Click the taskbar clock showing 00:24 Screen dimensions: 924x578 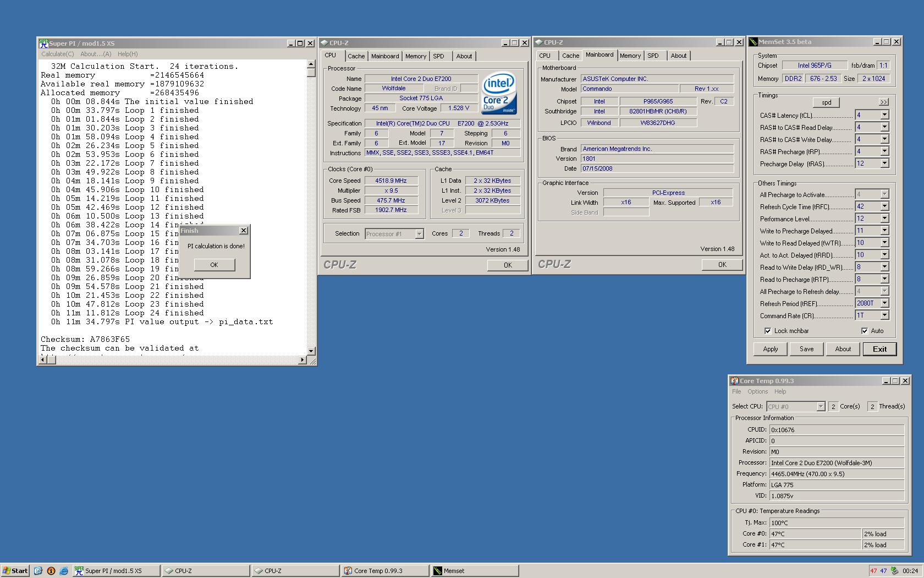click(910, 571)
